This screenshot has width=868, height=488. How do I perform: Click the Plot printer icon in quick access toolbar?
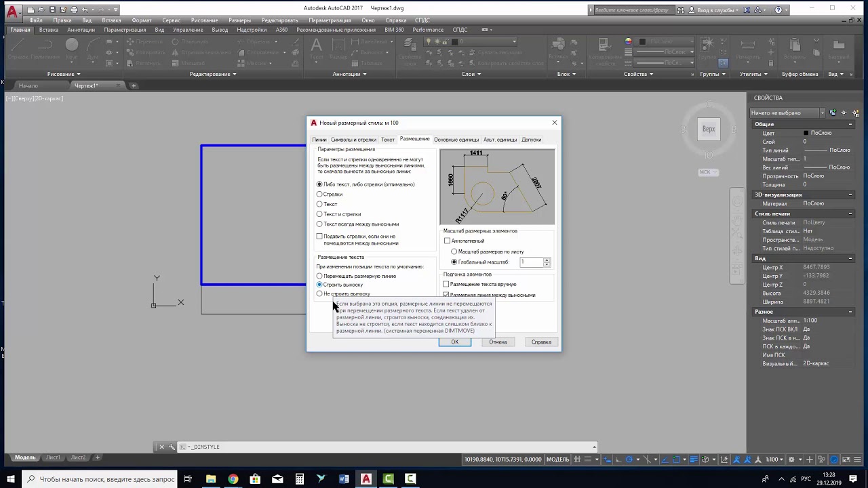[x=75, y=10]
